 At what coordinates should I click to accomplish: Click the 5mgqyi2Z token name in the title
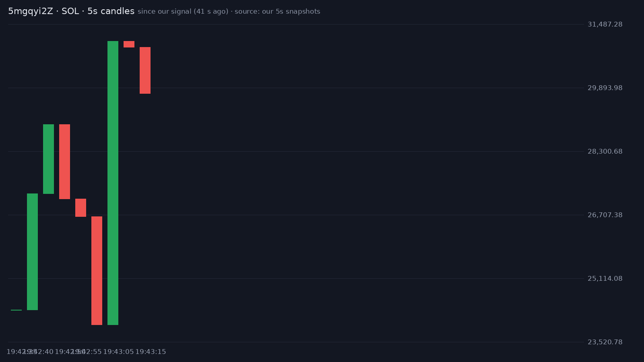click(x=31, y=11)
